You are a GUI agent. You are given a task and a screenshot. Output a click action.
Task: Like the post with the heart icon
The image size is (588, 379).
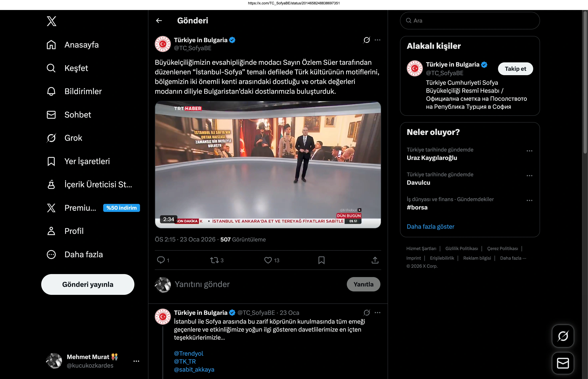point(268,260)
